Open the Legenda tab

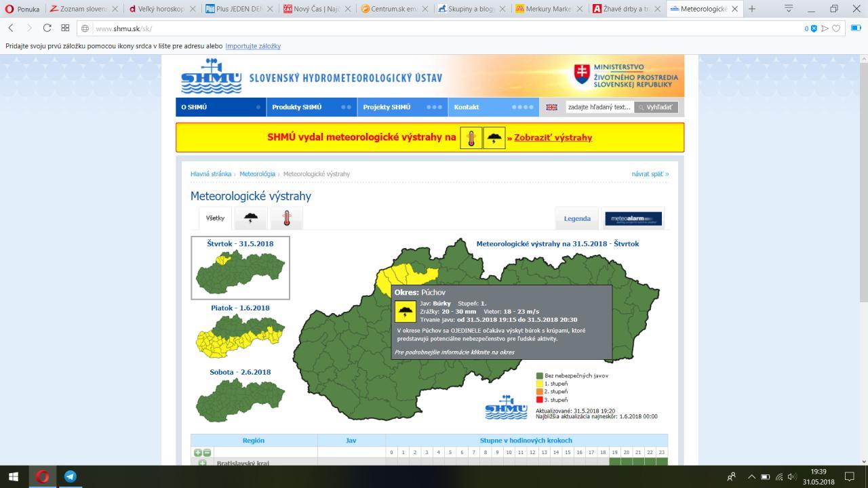[577, 218]
